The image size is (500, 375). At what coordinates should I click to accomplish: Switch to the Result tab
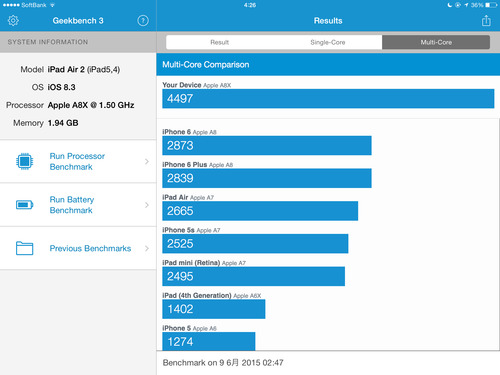coord(220,42)
